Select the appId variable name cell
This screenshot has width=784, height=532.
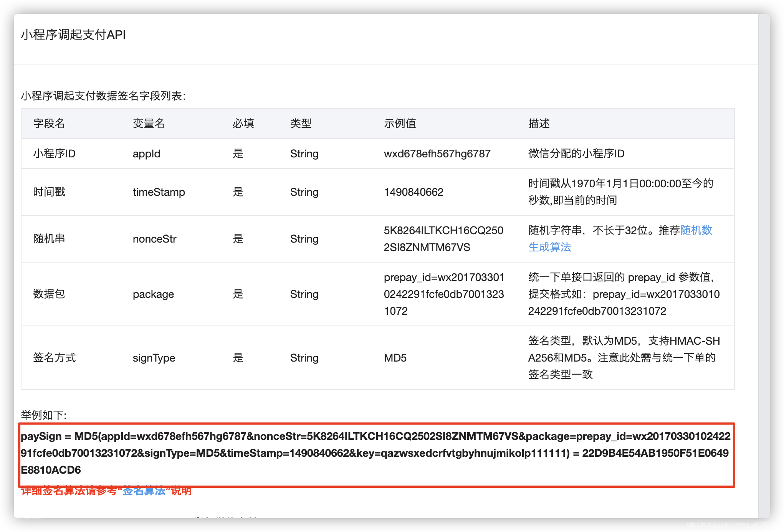(x=146, y=154)
